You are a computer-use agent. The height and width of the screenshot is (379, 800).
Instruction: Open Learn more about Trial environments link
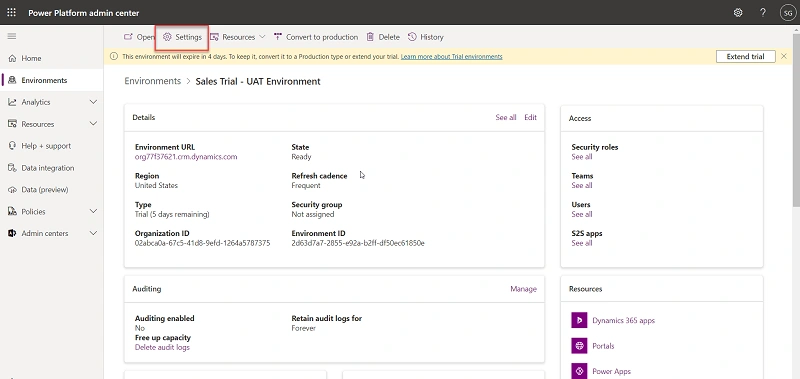tap(452, 57)
